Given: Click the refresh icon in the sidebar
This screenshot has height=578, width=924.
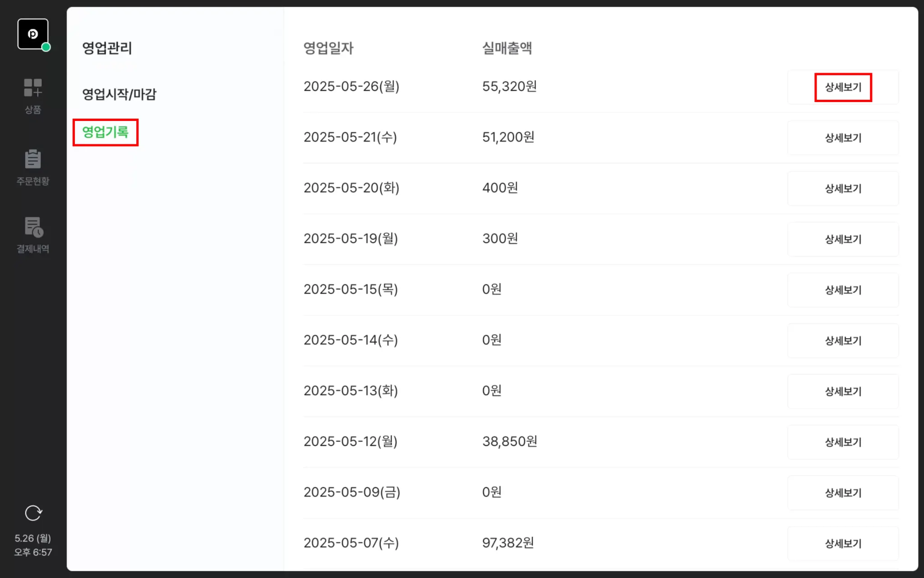Looking at the screenshot, I should tap(33, 513).
